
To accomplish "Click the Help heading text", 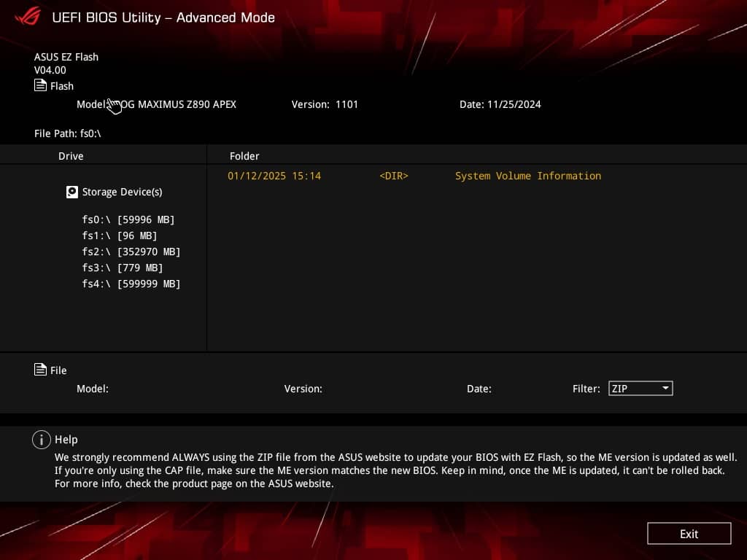I will pyautogui.click(x=66, y=440).
